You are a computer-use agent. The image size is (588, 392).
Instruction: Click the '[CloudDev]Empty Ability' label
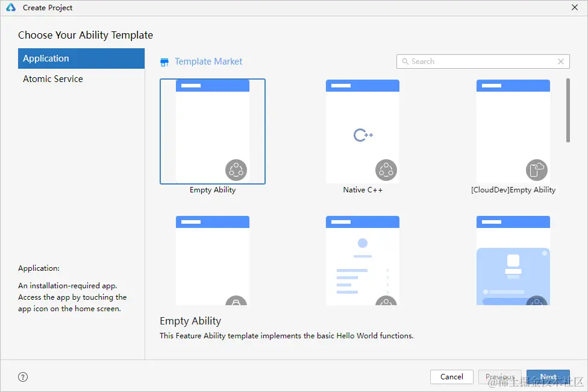pyautogui.click(x=513, y=190)
